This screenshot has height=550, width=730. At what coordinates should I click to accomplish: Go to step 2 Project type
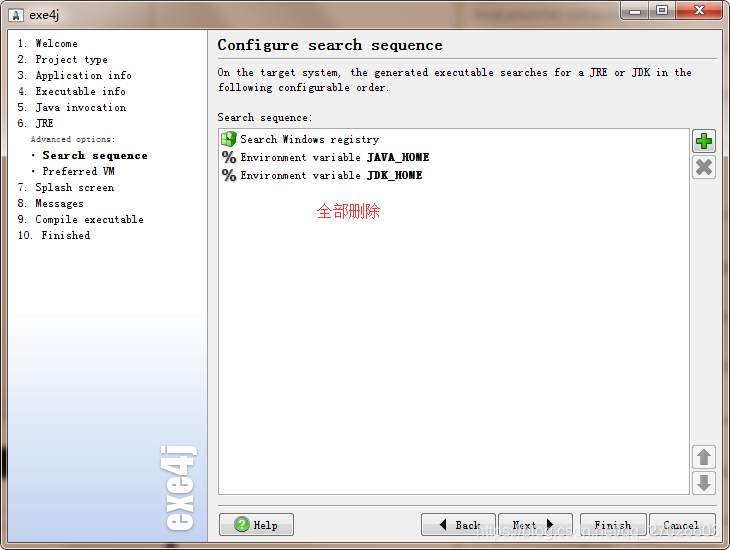pyautogui.click(x=62, y=60)
